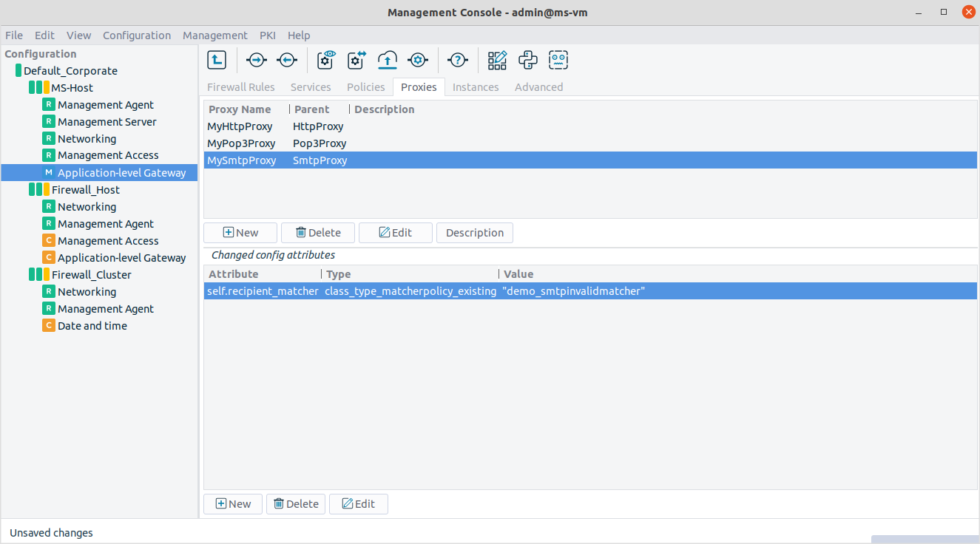980x544 pixels.
Task: Click New button under the proxy list
Action: [x=240, y=233]
